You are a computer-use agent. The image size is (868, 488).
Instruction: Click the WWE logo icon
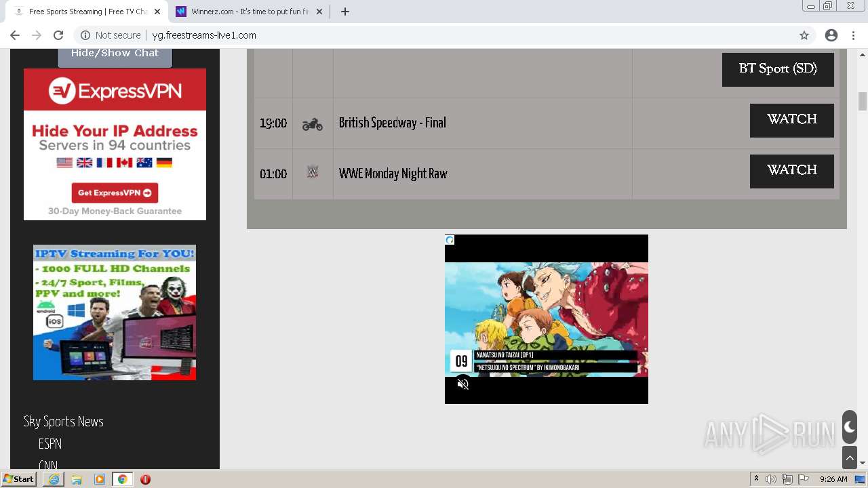tap(312, 172)
